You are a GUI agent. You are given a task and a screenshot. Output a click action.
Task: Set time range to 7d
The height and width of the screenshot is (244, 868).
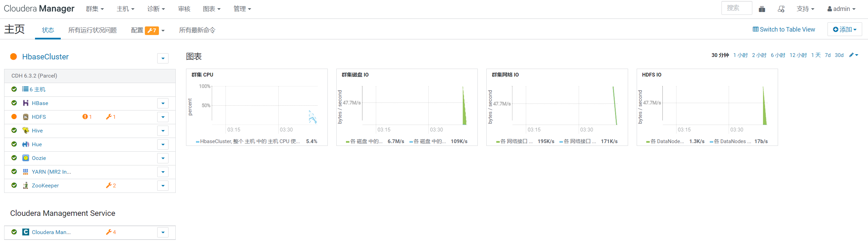pyautogui.click(x=828, y=55)
